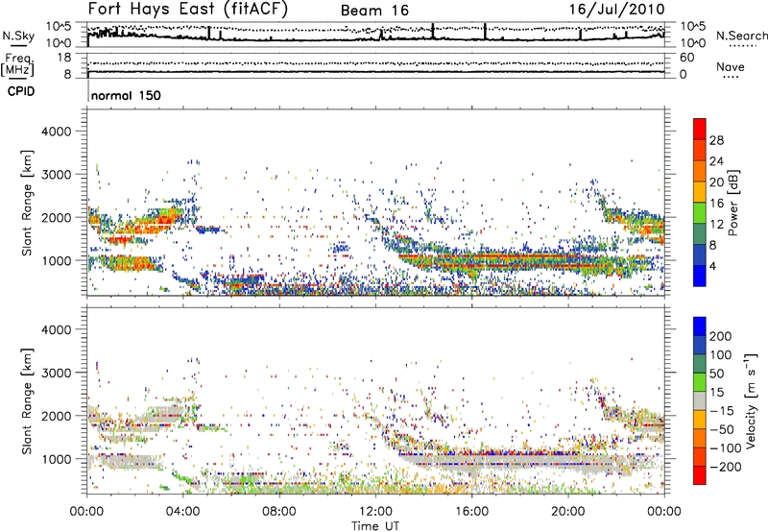Click the gray band of the velocity colorbar
Image resolution: width=768 pixels, height=532 pixels.
coord(700,401)
